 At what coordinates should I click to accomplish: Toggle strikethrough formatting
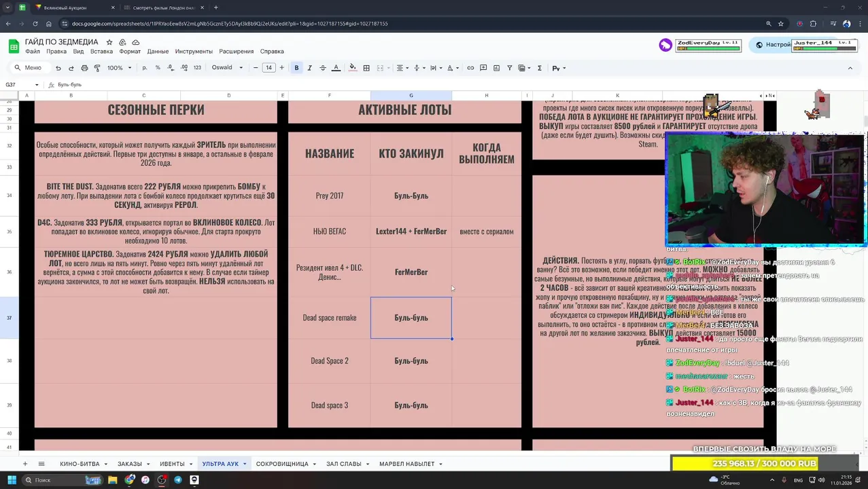point(323,68)
